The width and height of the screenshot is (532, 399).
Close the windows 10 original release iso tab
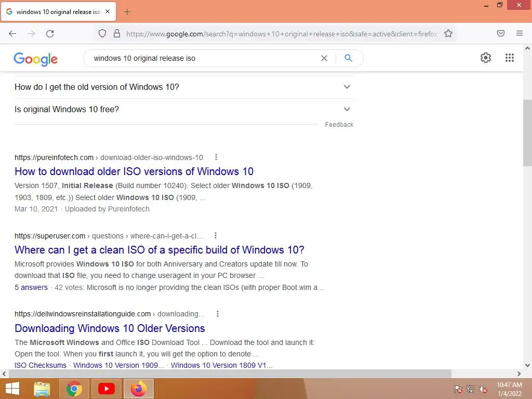pyautogui.click(x=108, y=11)
